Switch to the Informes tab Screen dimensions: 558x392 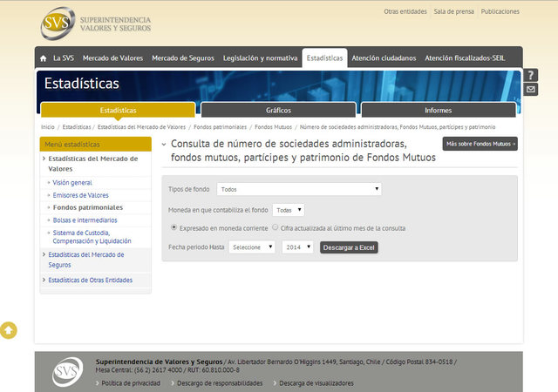pos(439,111)
